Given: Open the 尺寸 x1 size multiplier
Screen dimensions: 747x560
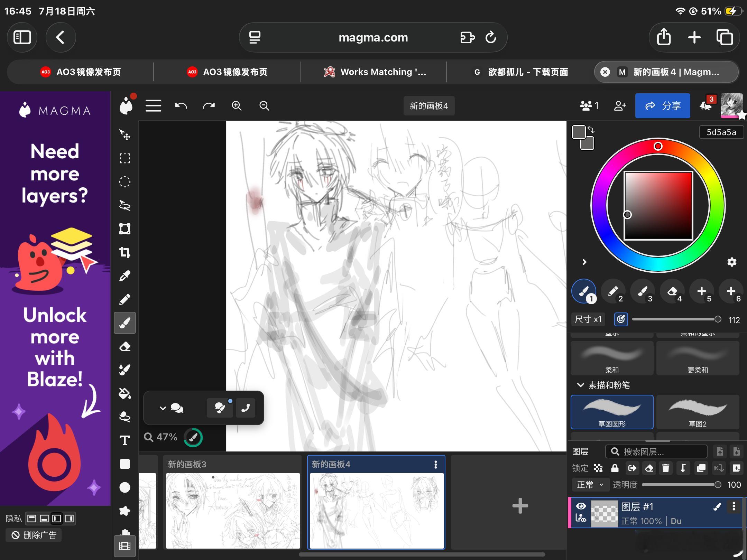Looking at the screenshot, I should click(x=588, y=319).
